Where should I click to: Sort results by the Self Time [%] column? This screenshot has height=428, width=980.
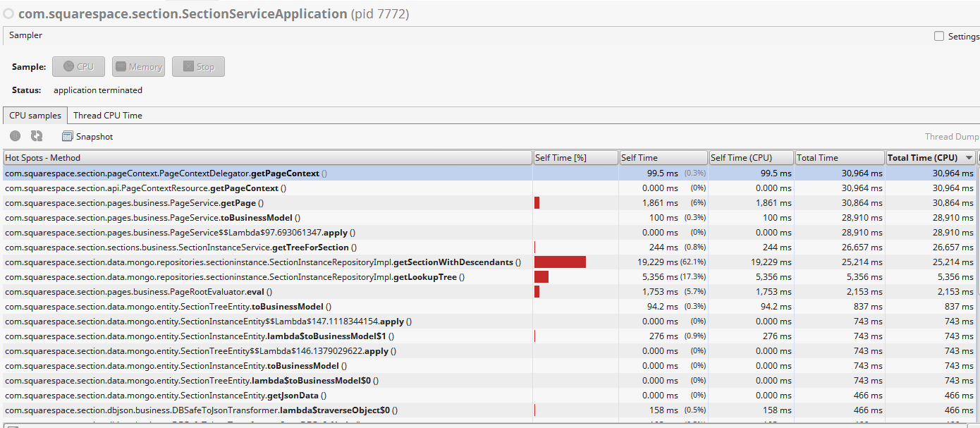575,157
